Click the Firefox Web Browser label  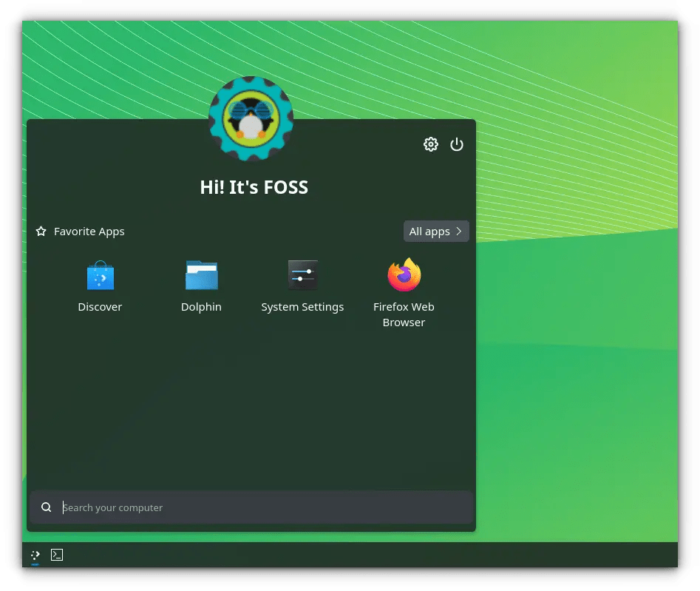[404, 314]
